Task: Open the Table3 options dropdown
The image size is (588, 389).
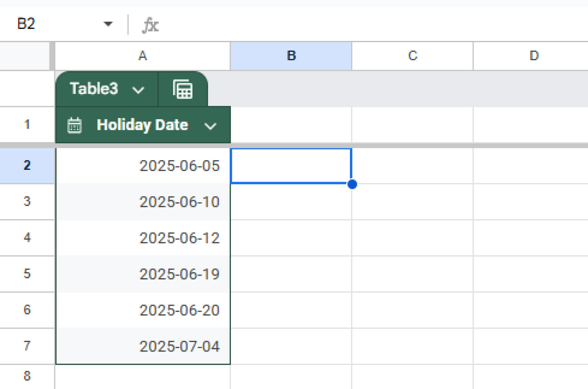Action: coord(138,90)
